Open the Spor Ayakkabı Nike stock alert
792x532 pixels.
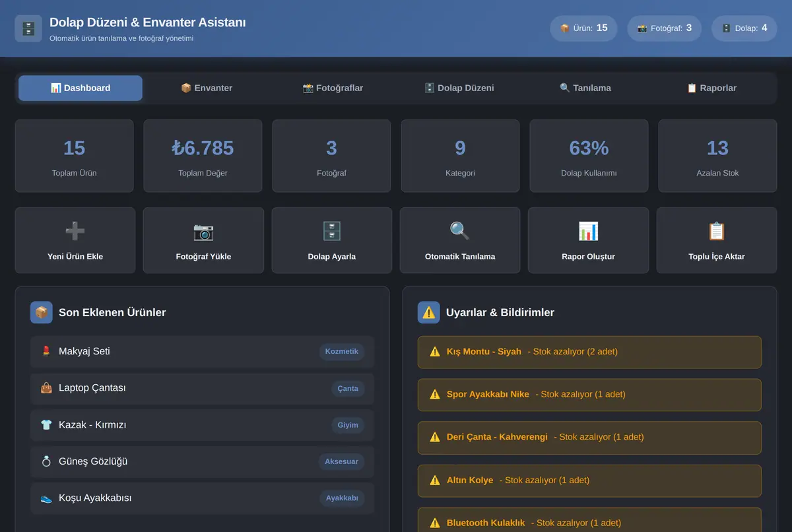click(589, 395)
